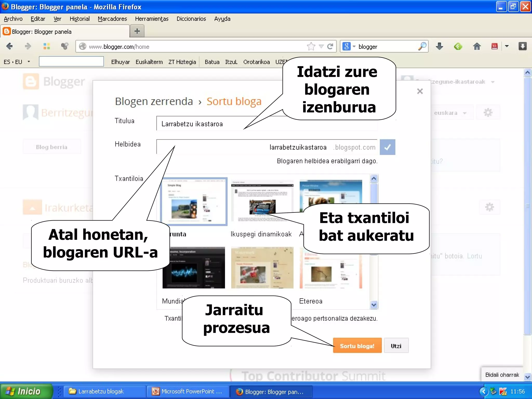This screenshot has width=532, height=399.
Task: Click the Blogger logo in page header
Action: point(54,82)
